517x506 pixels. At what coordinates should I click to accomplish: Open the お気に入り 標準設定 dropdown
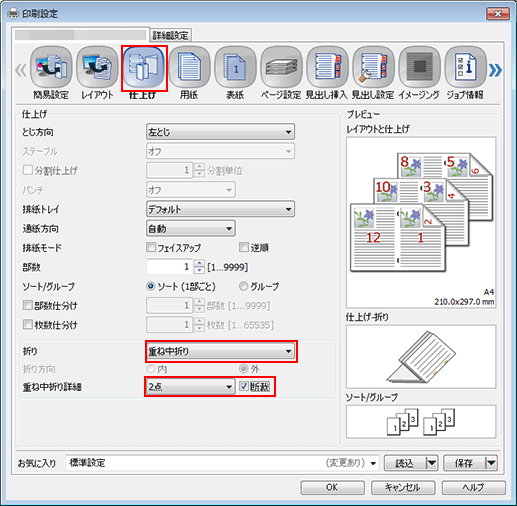pyautogui.click(x=222, y=463)
